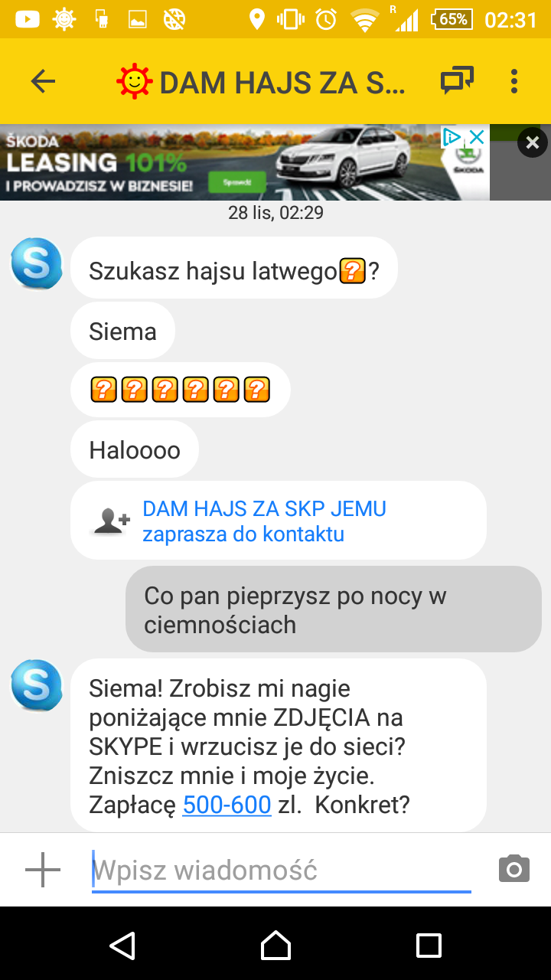Focus the Wpisz wiadomość input field

pyautogui.click(x=281, y=871)
